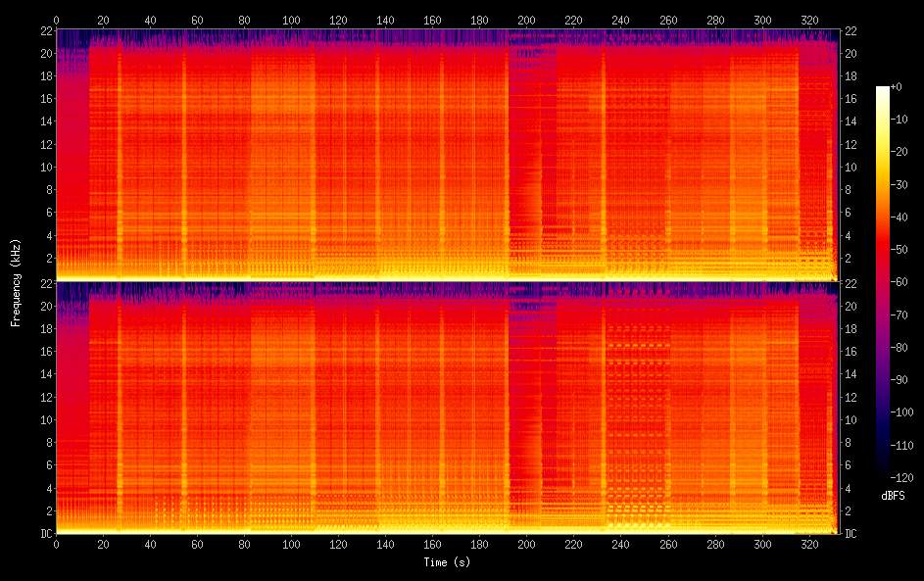Image resolution: width=924 pixels, height=581 pixels.
Task: Click the "22" kHz label at top-right corner
Action: click(851, 30)
